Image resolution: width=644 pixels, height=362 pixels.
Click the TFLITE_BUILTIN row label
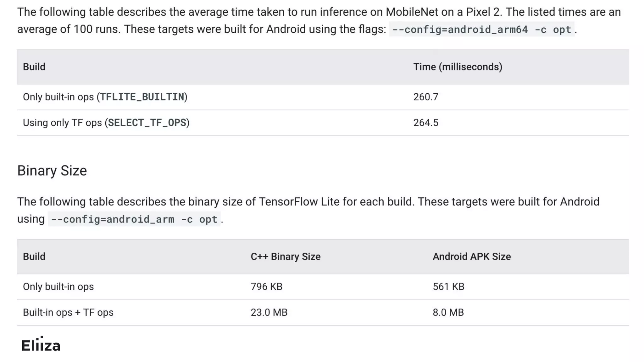coord(105,97)
